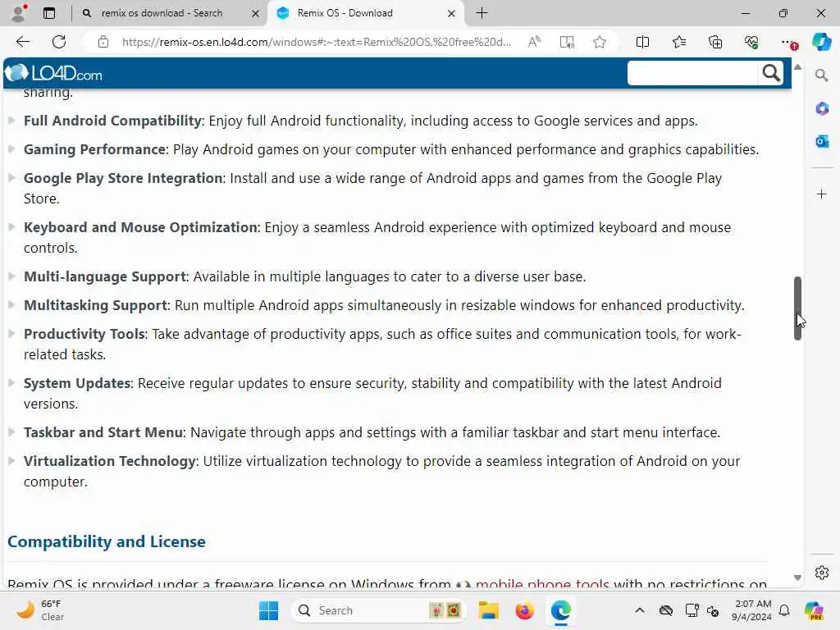The image size is (840, 630).
Task: Submit search with magnifier button
Action: click(x=771, y=73)
